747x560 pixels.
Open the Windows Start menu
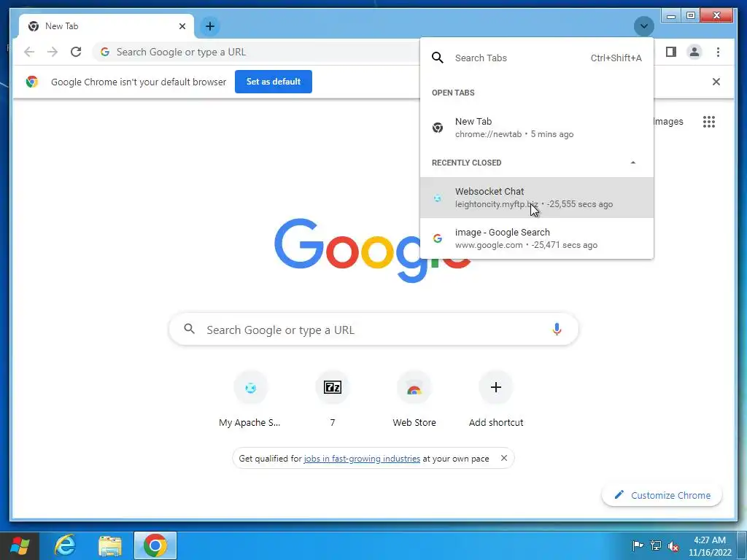coord(20,545)
